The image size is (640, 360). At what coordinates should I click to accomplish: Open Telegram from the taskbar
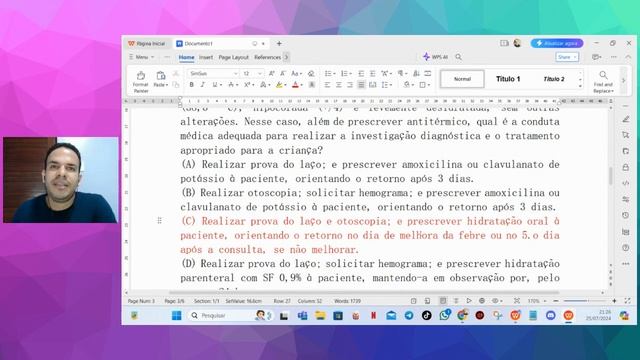tap(409, 316)
